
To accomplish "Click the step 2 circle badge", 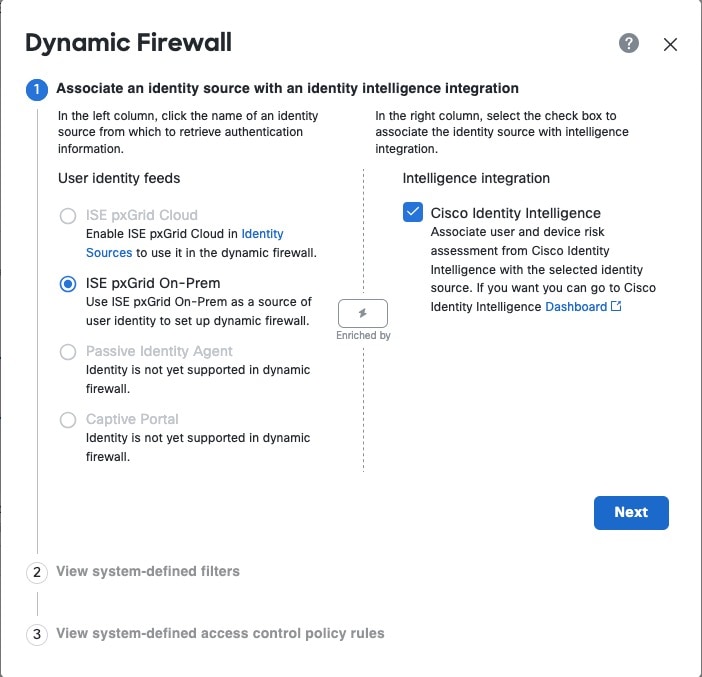I will (37, 573).
